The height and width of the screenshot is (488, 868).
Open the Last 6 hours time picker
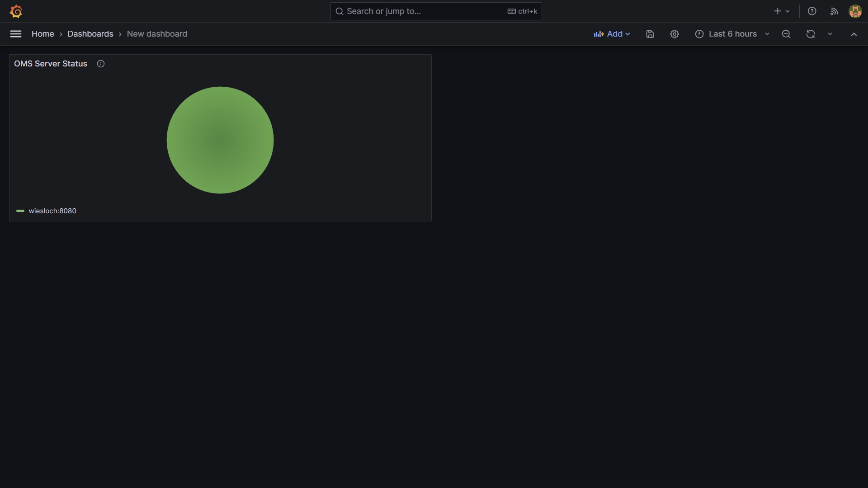tap(732, 34)
